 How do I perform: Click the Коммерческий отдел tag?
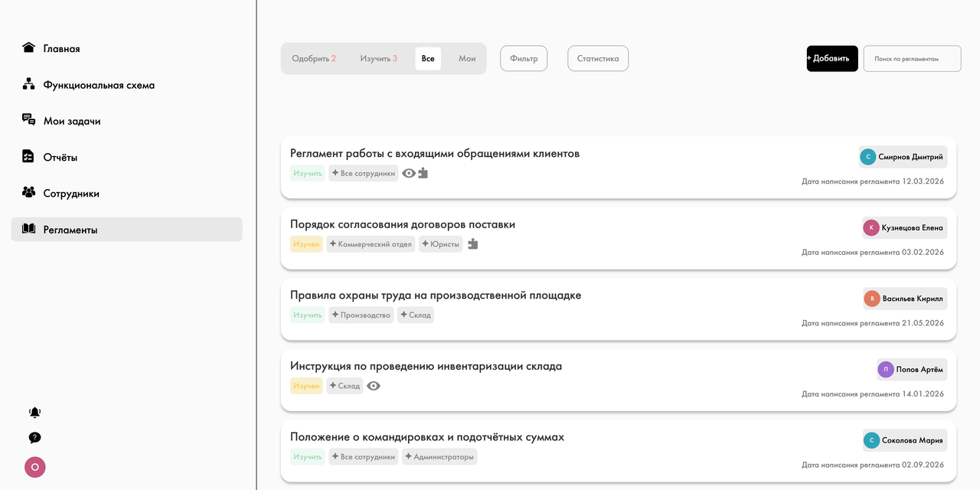371,244
